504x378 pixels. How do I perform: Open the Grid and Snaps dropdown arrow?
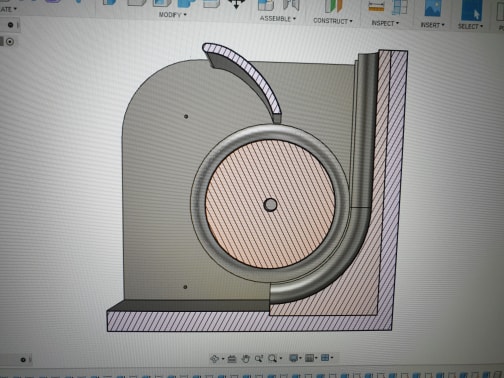(x=316, y=358)
